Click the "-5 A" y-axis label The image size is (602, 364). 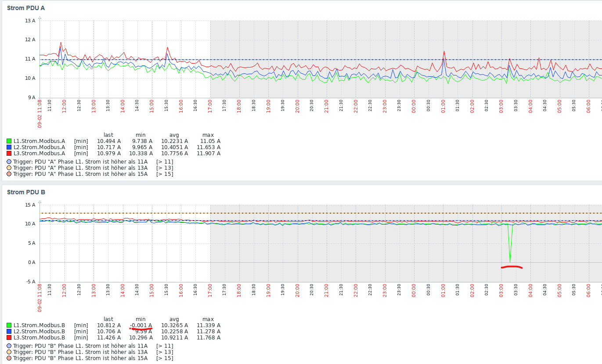pyautogui.click(x=31, y=282)
